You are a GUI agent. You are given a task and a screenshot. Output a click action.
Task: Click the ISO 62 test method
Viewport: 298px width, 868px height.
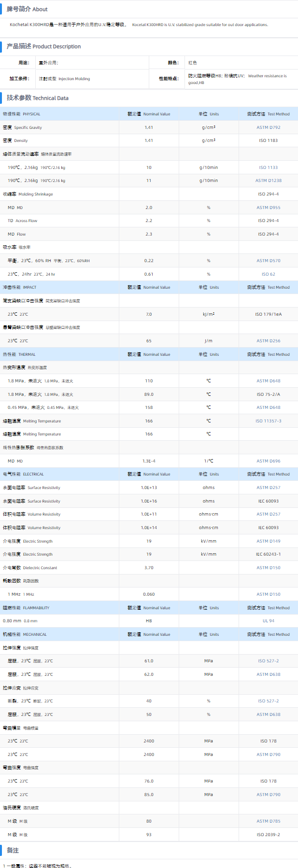[x=268, y=274]
